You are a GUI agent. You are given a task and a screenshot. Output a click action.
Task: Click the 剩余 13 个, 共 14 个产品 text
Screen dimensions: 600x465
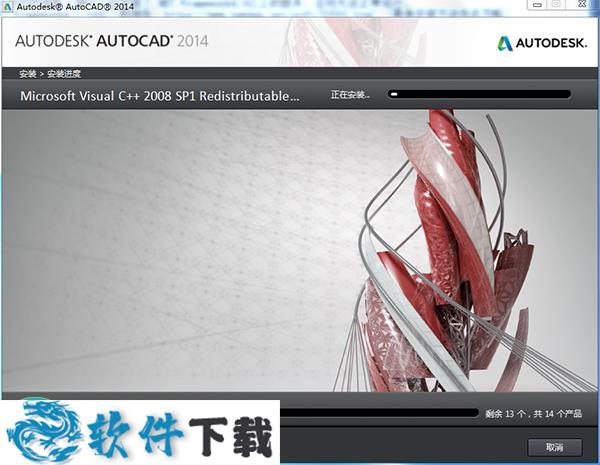533,413
